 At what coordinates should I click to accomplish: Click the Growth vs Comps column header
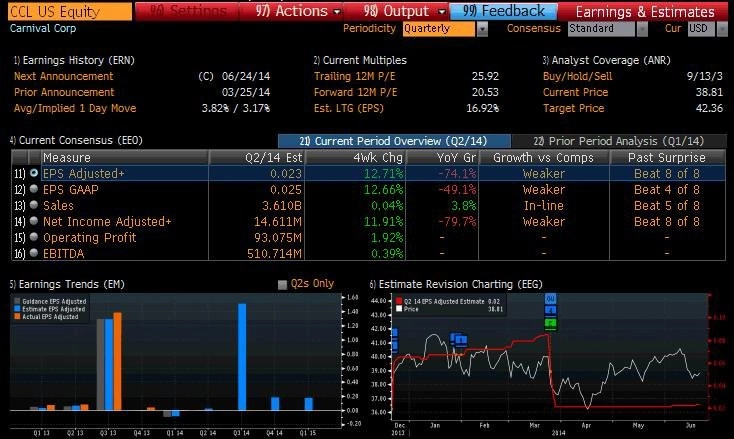544,158
